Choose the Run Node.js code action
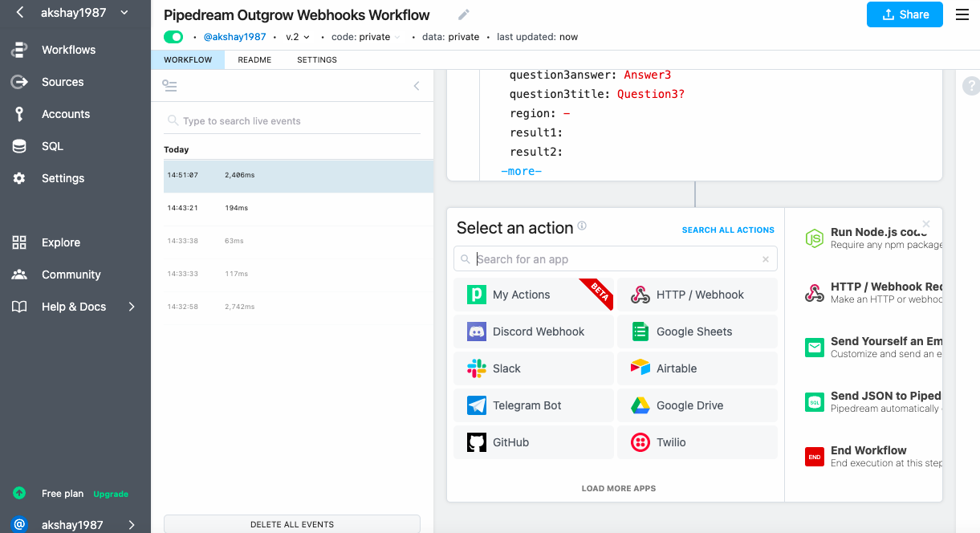Screen dimensions: 980x533 [873, 238]
